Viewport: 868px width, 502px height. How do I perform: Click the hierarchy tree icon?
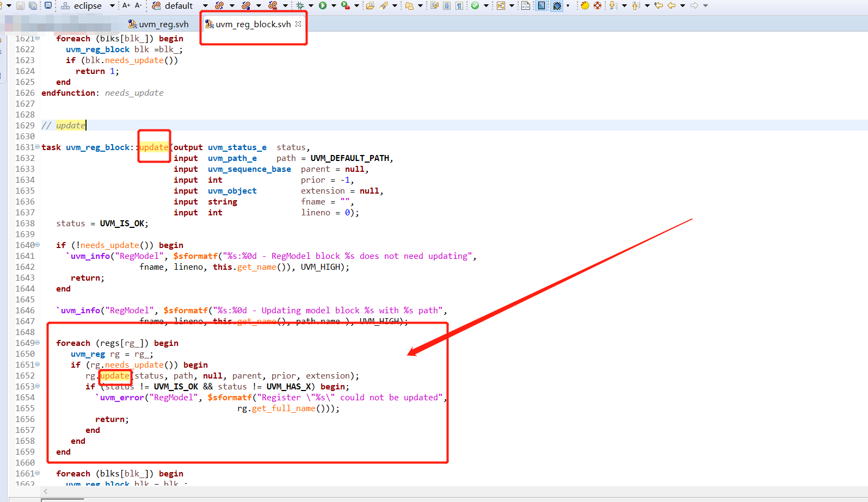click(x=501, y=5)
